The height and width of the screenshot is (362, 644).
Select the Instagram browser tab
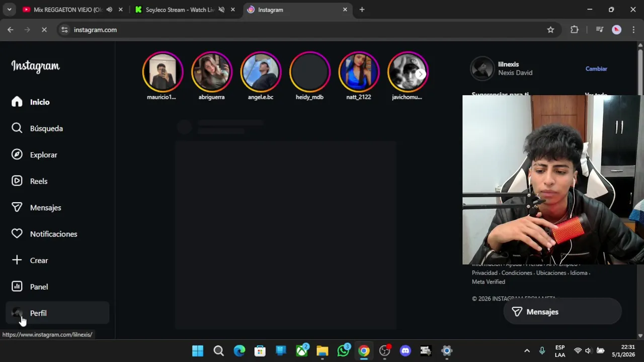click(x=297, y=10)
